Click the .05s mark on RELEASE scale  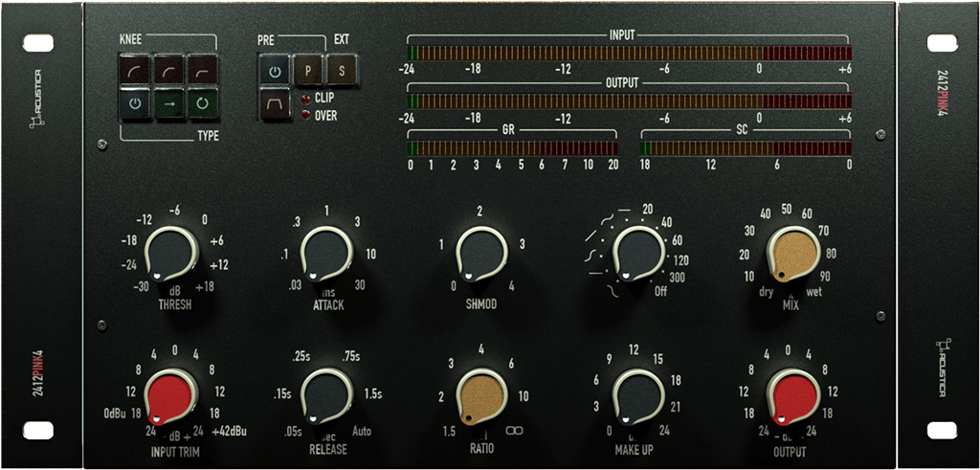pos(292,432)
